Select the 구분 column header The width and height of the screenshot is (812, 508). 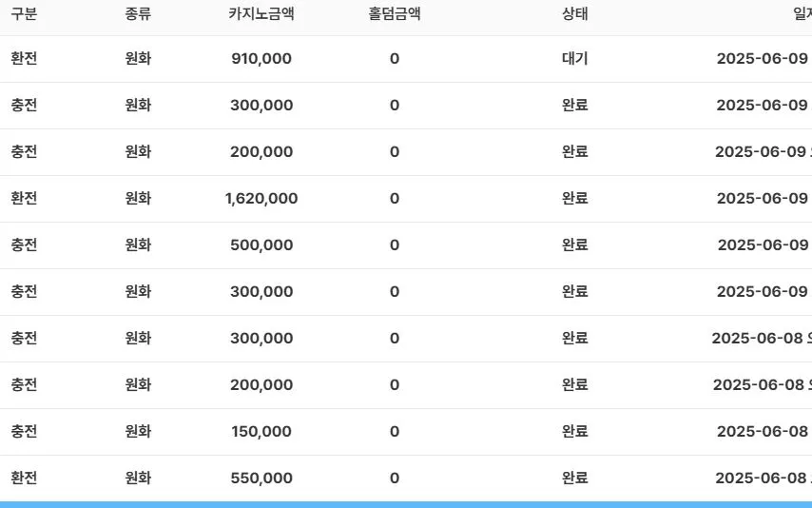24,13
